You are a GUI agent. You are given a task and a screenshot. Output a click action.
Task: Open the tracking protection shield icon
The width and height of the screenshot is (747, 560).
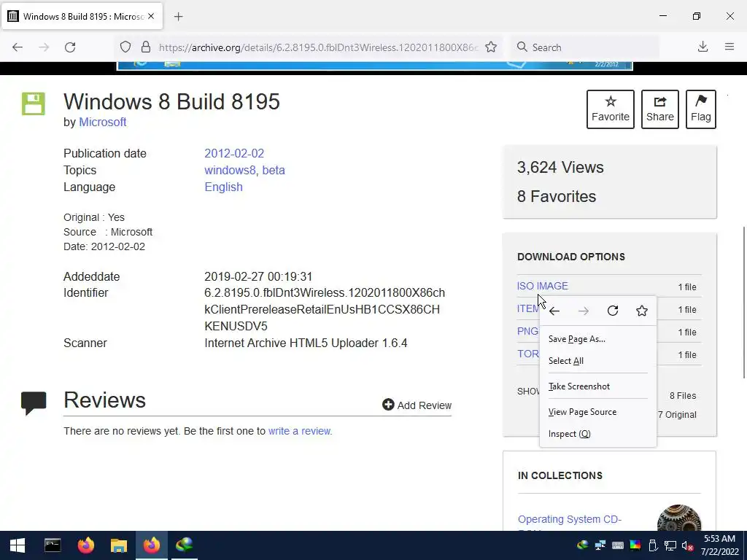pos(125,47)
